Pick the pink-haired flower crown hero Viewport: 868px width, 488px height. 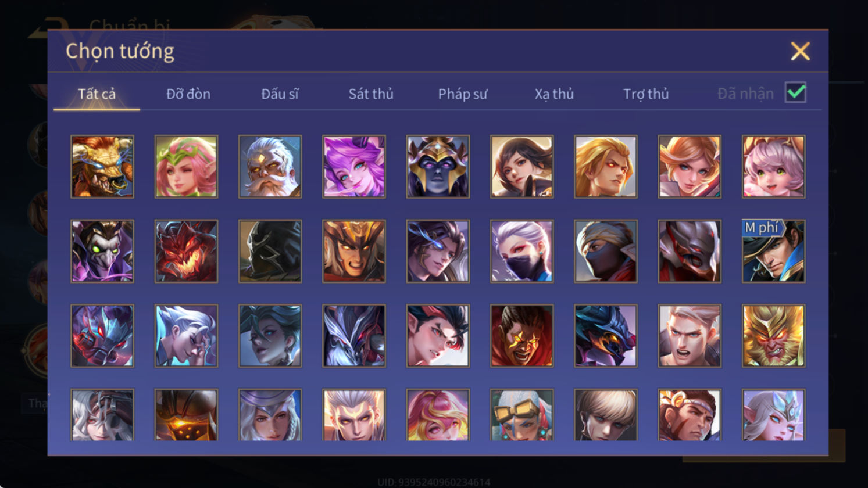click(186, 167)
